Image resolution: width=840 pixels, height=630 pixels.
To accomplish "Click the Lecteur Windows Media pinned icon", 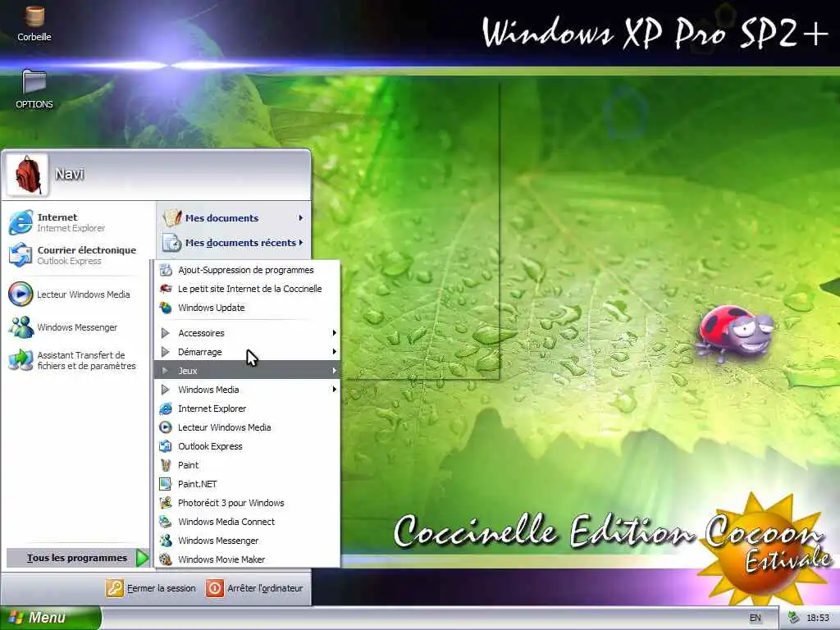I will (21, 294).
